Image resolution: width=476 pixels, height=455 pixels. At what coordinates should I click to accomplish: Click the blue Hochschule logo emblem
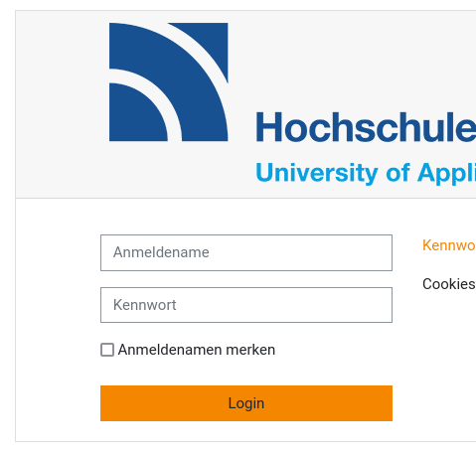169,82
